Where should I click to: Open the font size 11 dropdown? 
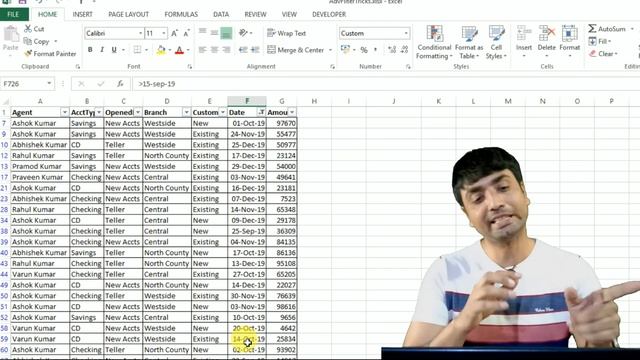tap(164, 33)
